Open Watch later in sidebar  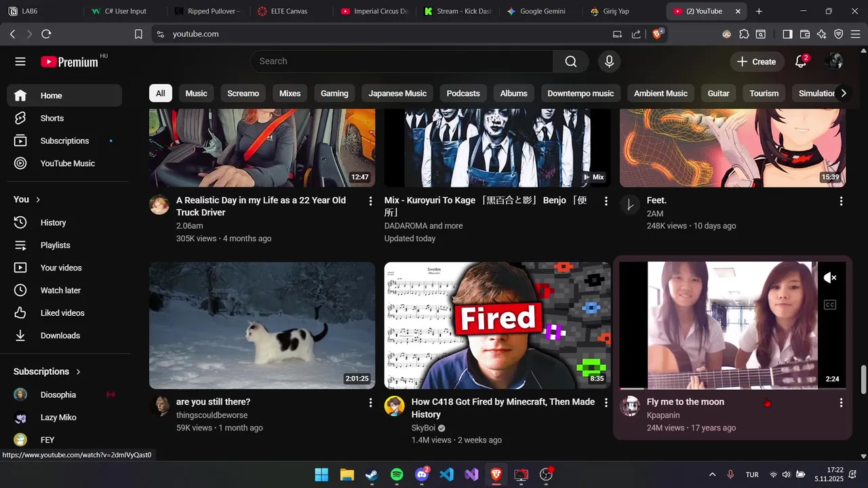click(64, 290)
